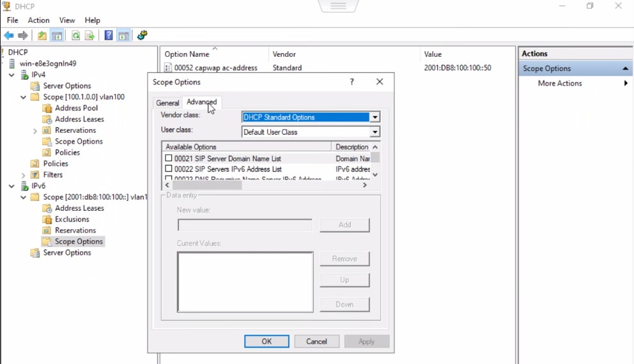The width and height of the screenshot is (634, 364).
Task: Open the Vendor class dropdown
Action: (375, 117)
